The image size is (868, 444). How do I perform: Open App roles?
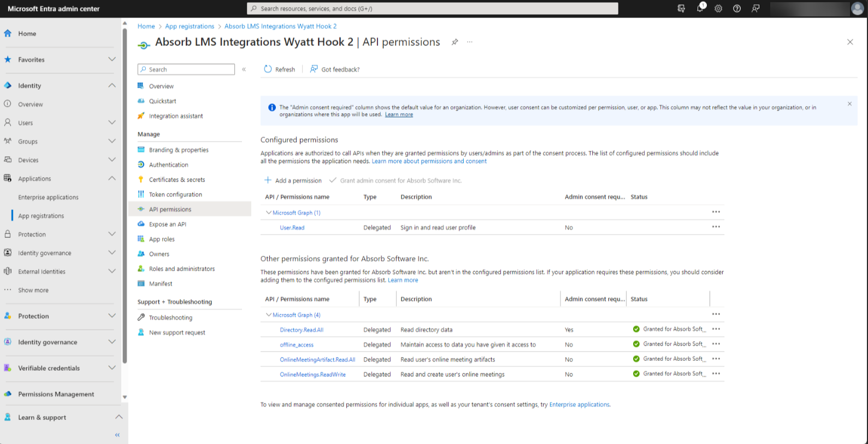click(162, 239)
